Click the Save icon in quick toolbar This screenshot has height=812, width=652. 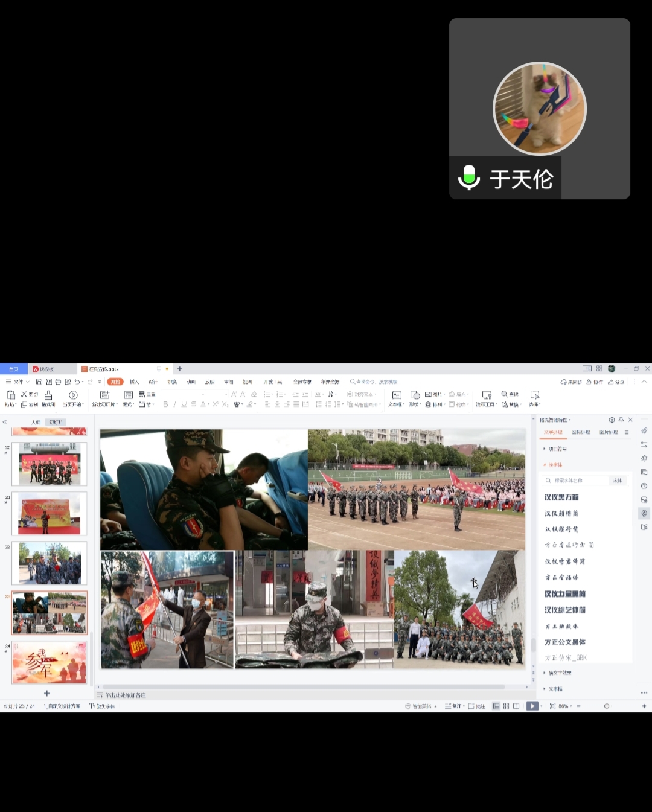39,382
